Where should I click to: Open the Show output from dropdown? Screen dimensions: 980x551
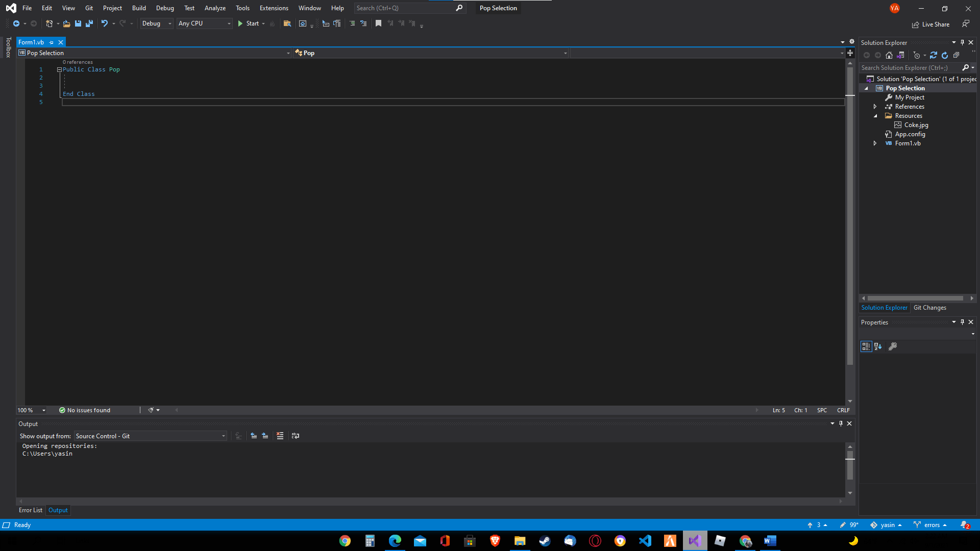pyautogui.click(x=151, y=436)
